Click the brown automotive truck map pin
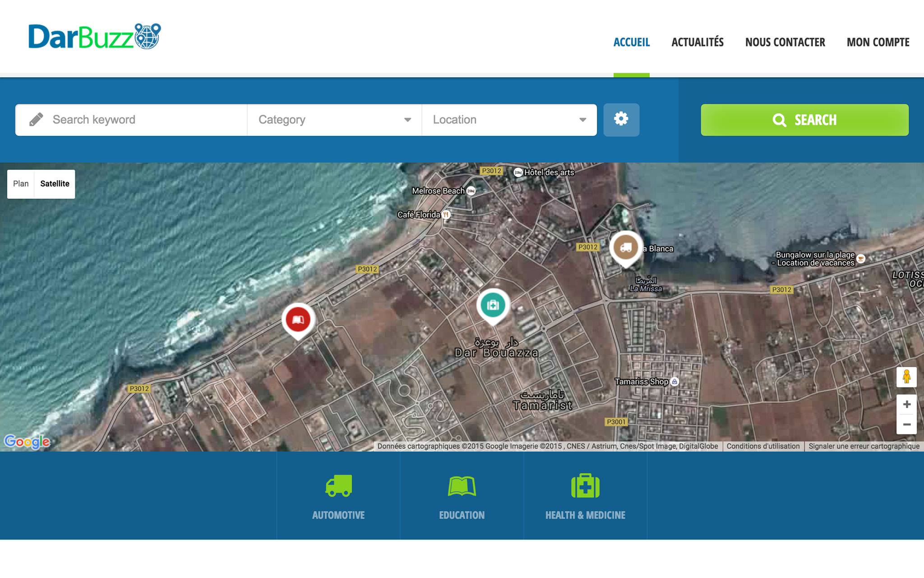This screenshot has height=578, width=924. point(626,249)
